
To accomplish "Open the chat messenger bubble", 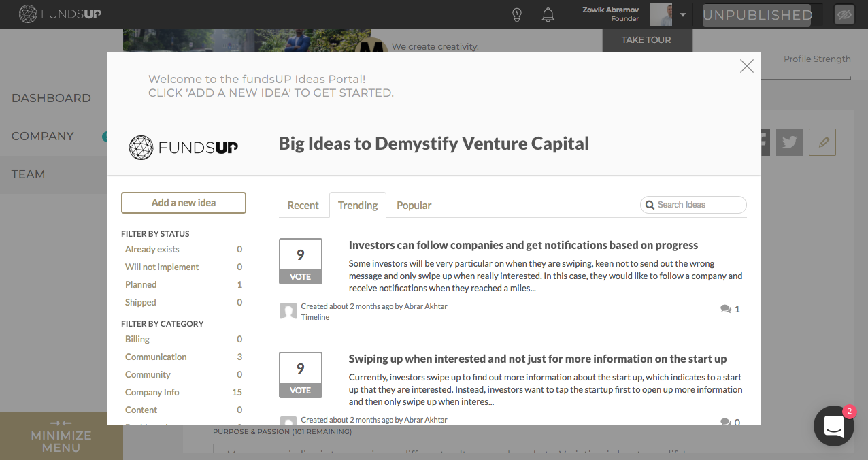I will click(x=834, y=426).
